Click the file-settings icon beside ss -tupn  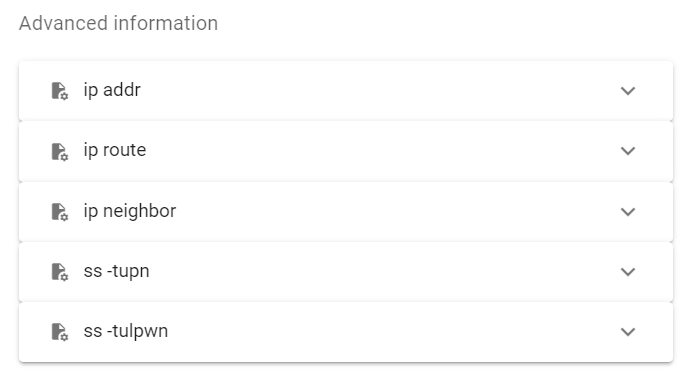[60, 271]
